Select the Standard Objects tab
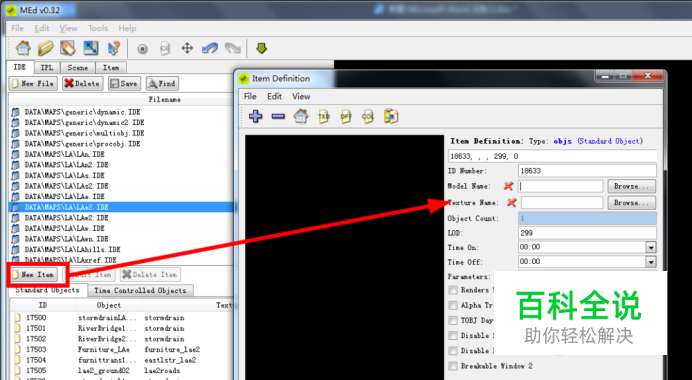 pos(47,290)
